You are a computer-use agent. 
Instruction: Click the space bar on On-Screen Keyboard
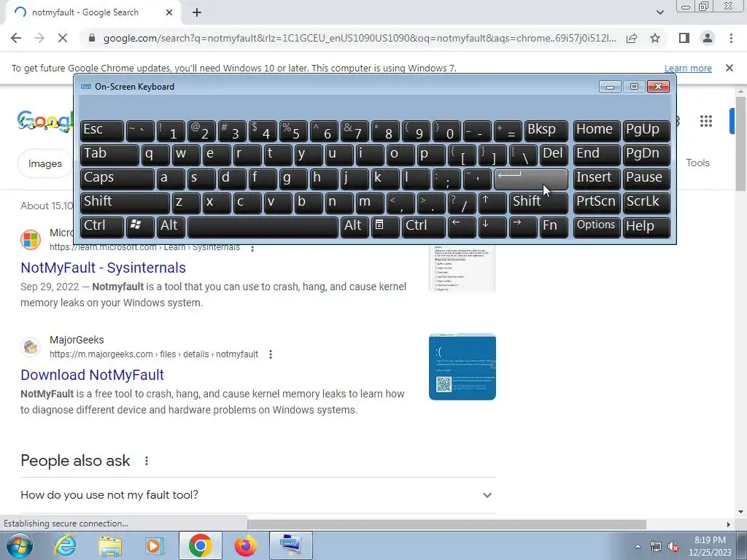263,227
